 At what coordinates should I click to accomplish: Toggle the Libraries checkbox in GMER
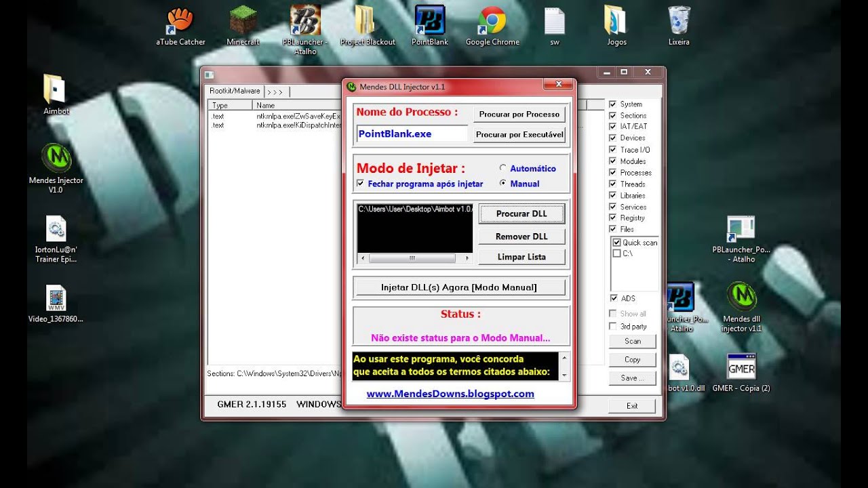[x=613, y=196]
